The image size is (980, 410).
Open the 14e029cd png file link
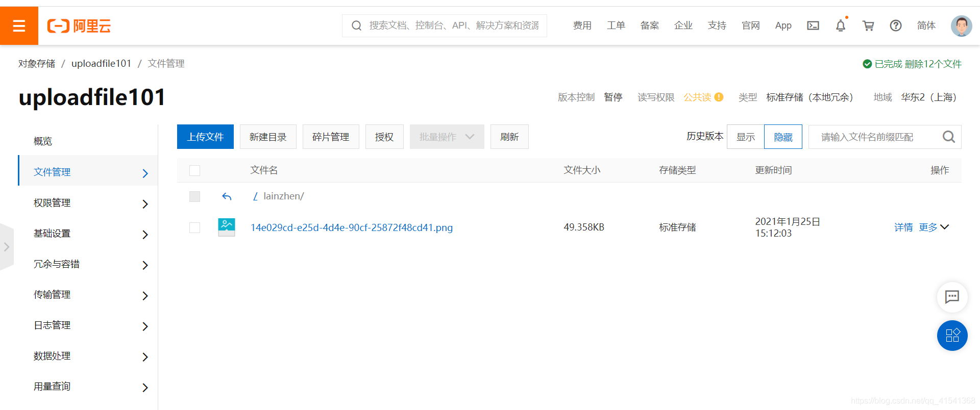pos(351,227)
